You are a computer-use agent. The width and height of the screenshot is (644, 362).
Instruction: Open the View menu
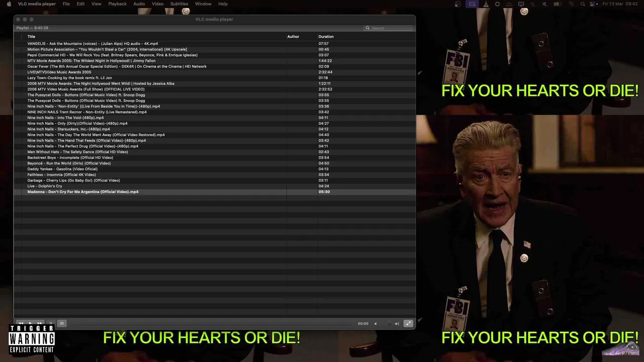96,4
